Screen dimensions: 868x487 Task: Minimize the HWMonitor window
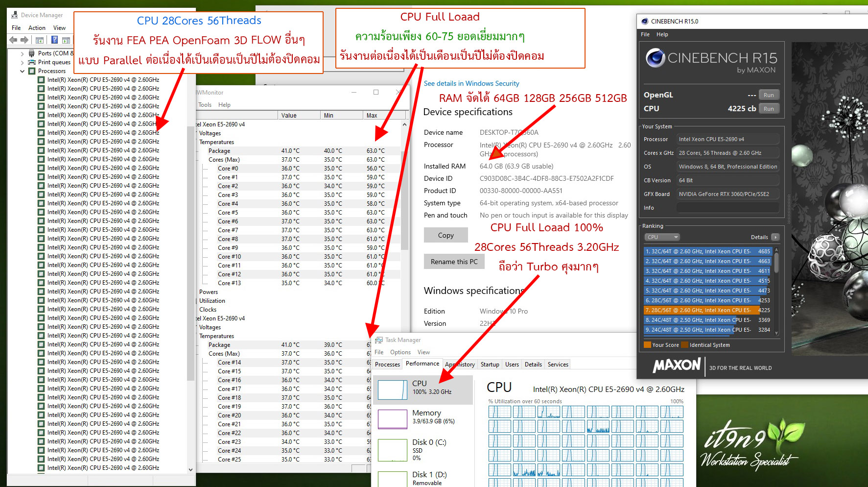pyautogui.click(x=354, y=92)
